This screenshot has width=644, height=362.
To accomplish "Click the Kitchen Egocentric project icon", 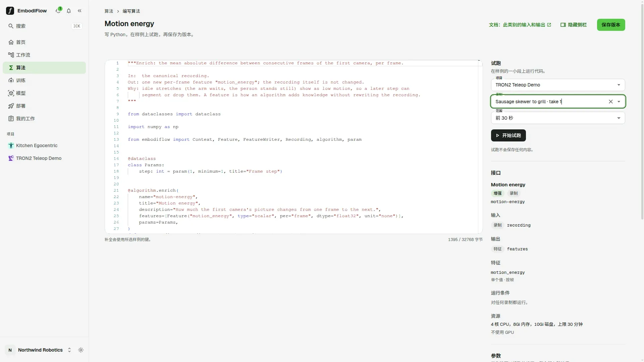I will point(11,145).
